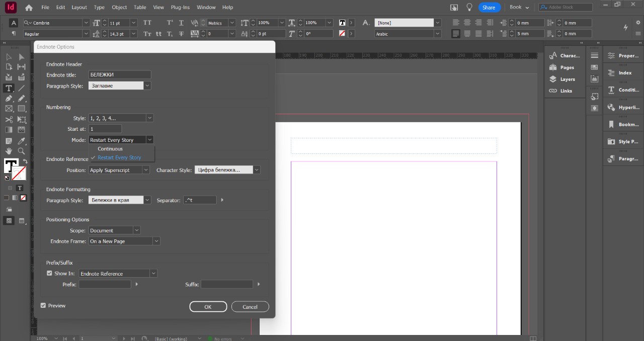
Task: Select the Hand tool
Action: pyautogui.click(x=9, y=151)
